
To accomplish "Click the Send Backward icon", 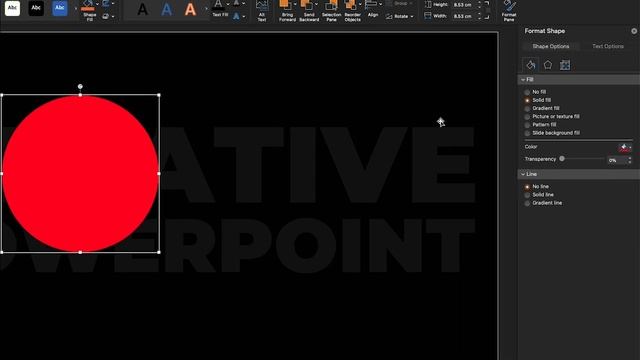I will [307, 5].
